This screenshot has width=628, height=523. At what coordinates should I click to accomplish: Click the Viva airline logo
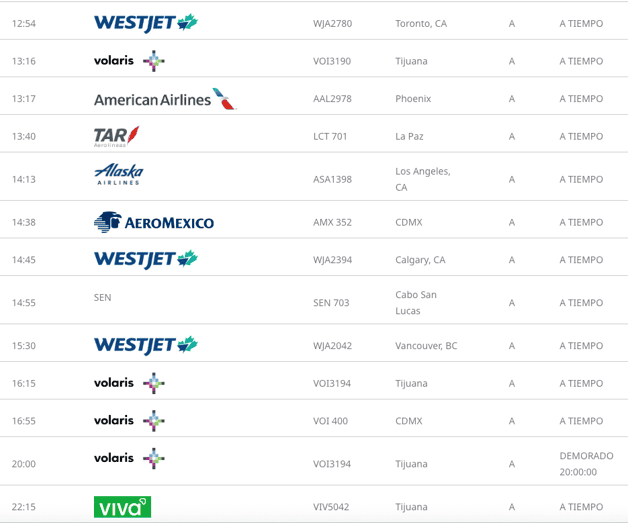[x=122, y=507]
